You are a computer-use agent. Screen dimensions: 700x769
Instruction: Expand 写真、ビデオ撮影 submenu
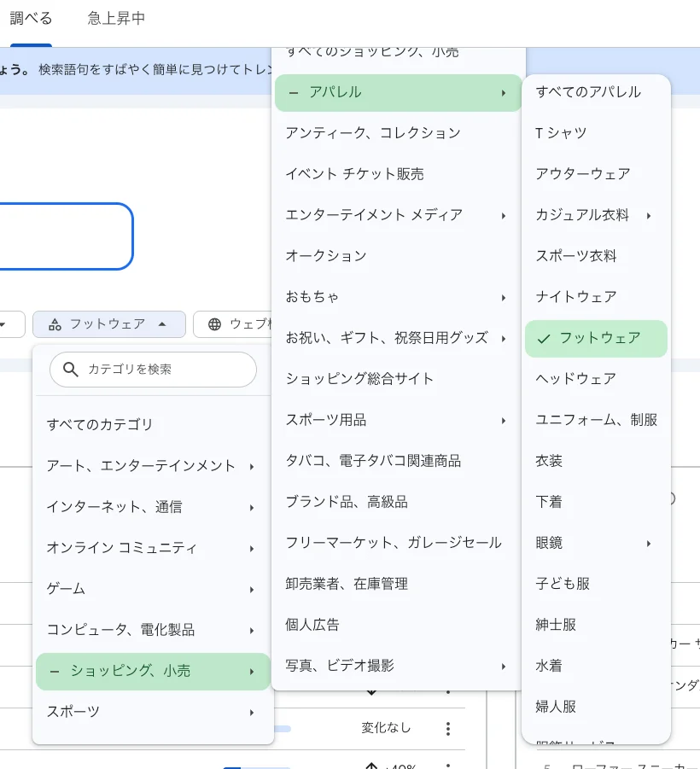(x=398, y=666)
